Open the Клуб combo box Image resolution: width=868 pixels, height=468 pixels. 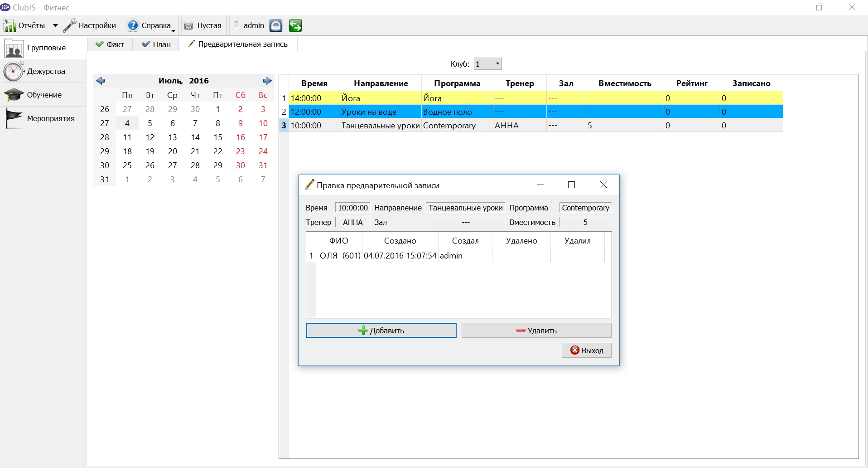click(x=488, y=64)
